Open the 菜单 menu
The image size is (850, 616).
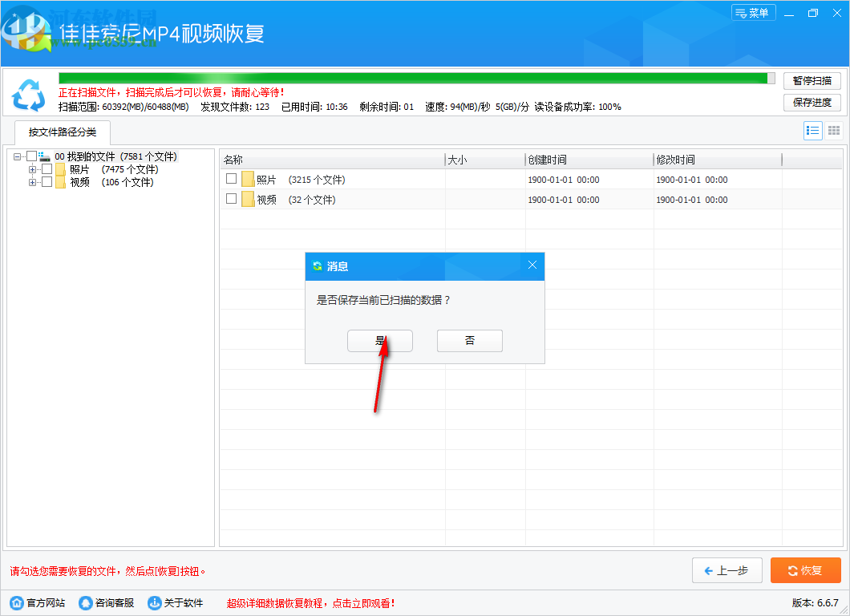(x=753, y=13)
